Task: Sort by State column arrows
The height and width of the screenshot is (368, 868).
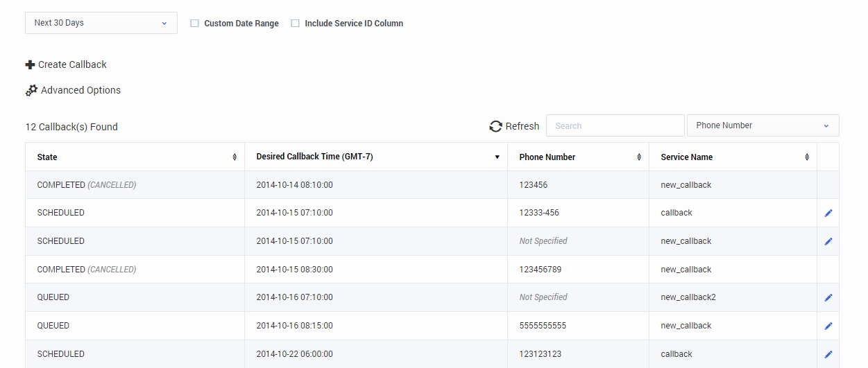Action: [x=235, y=157]
